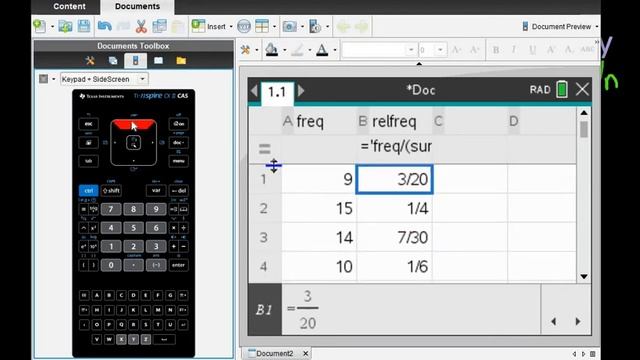Click the enter key on keypad
640x360 pixels.
pos(179,265)
